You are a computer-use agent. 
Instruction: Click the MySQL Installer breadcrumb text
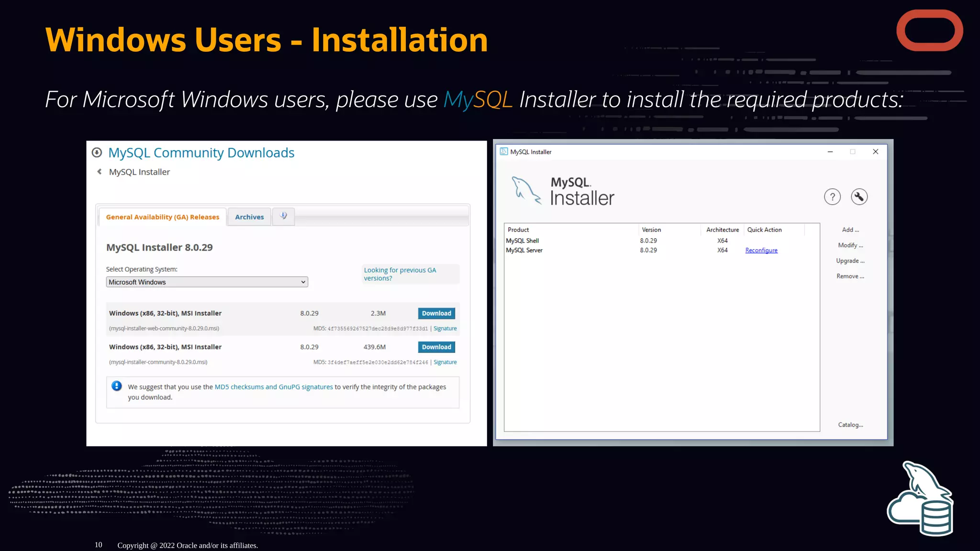coord(139,172)
